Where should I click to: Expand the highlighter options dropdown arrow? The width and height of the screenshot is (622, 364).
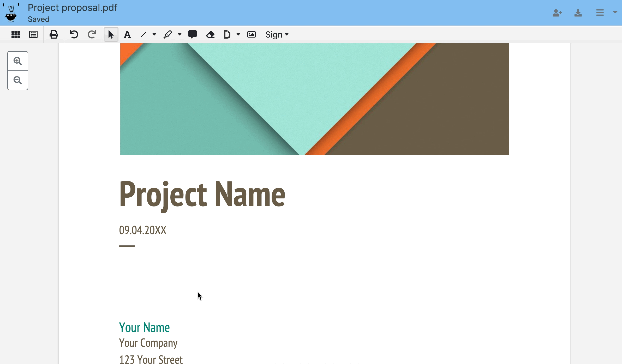click(180, 34)
